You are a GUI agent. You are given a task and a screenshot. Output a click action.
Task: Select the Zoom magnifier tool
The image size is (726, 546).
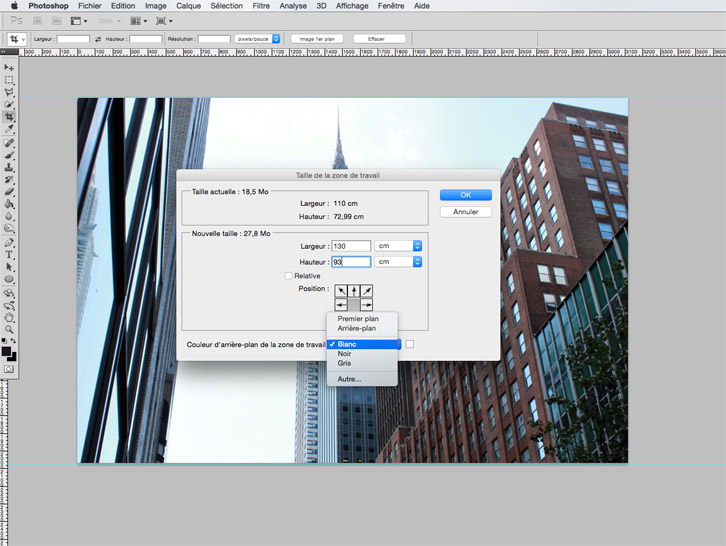click(x=10, y=329)
